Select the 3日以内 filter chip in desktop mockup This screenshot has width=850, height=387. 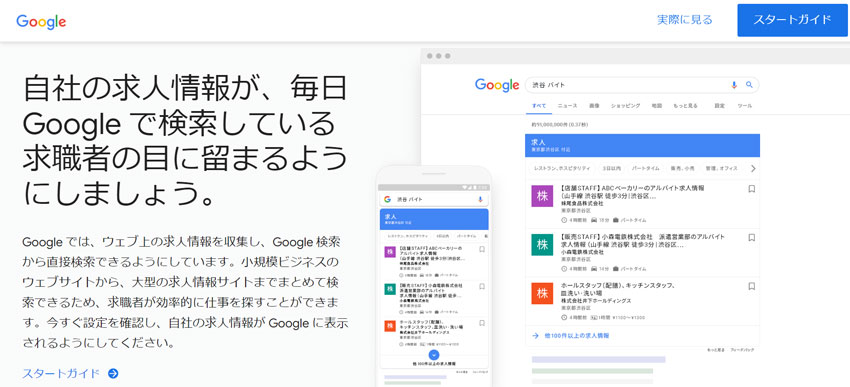611,169
